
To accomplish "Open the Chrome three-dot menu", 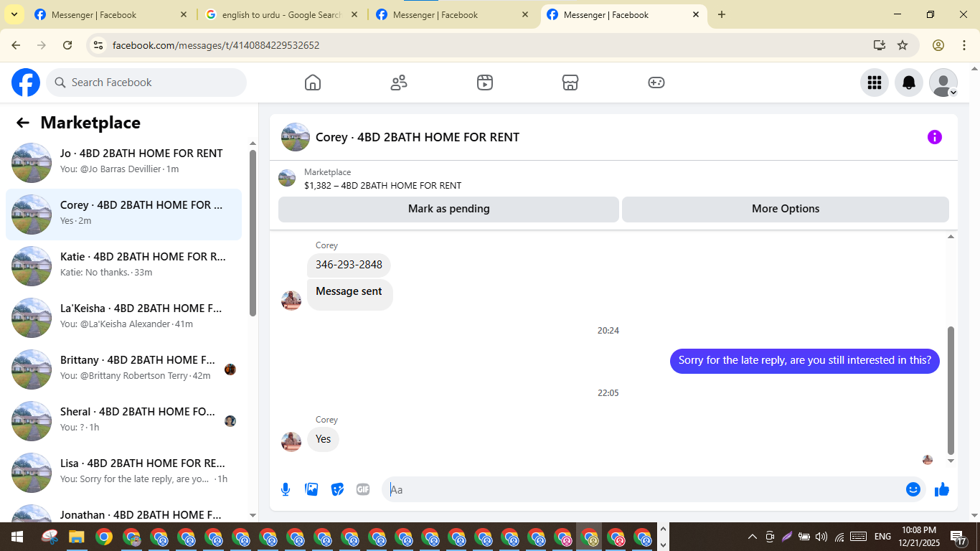I will click(963, 45).
